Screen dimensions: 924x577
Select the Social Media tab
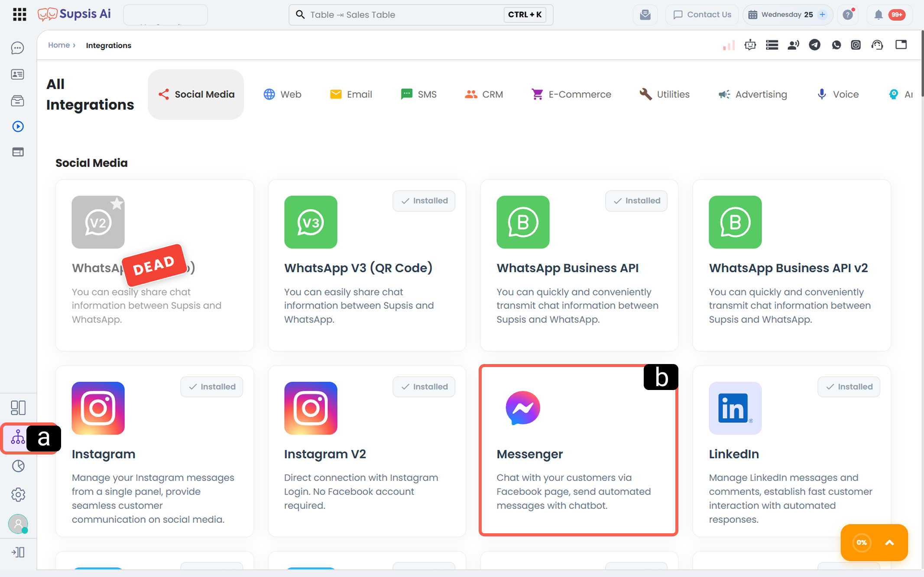(196, 94)
